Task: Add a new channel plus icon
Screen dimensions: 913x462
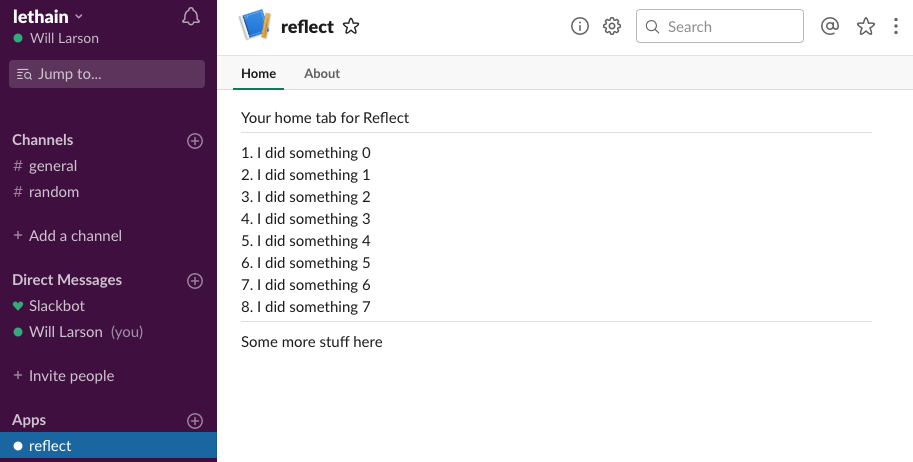Action: click(195, 141)
